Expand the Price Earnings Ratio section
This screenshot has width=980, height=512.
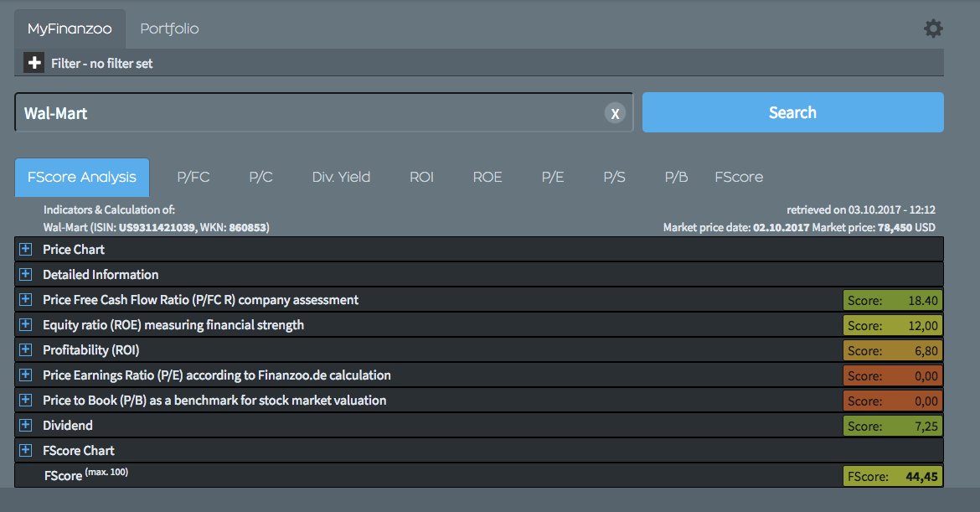[x=25, y=375]
